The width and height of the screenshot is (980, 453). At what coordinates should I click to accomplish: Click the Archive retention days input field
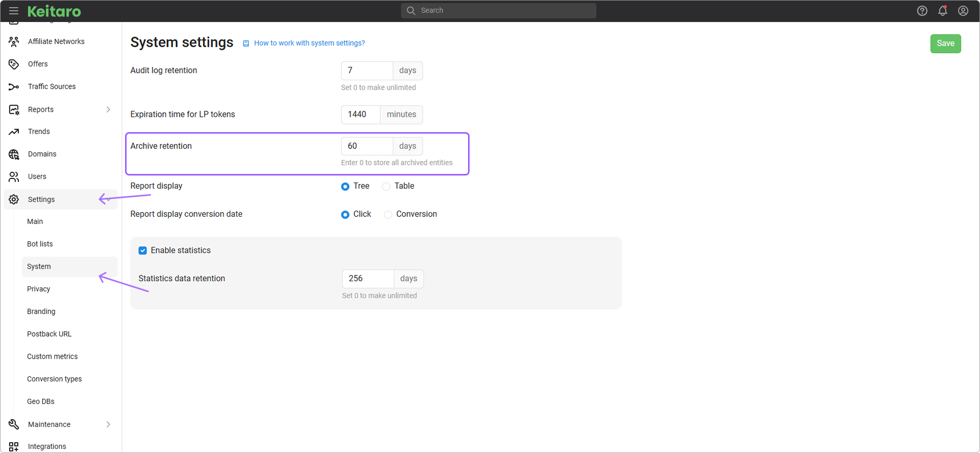tap(366, 146)
